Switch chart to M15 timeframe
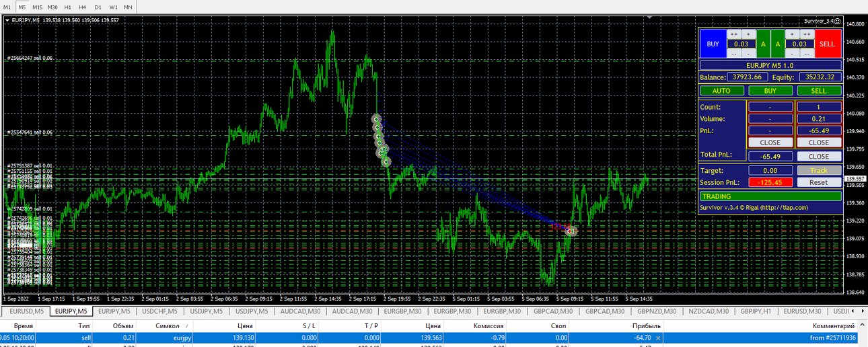Image resolution: width=868 pixels, height=347 pixels. [38, 7]
